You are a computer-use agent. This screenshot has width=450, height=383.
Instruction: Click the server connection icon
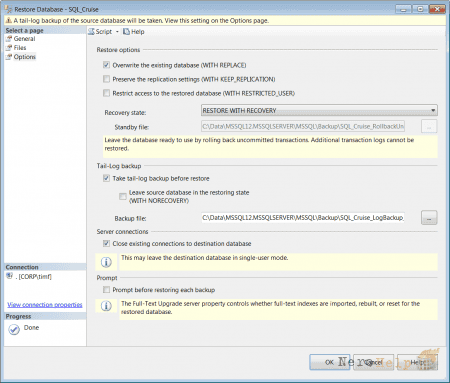(10, 276)
